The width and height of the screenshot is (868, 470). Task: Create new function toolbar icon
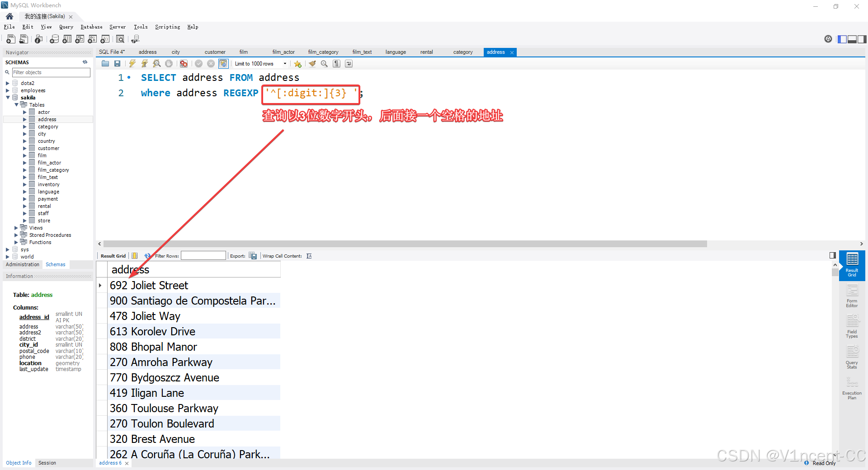click(105, 39)
